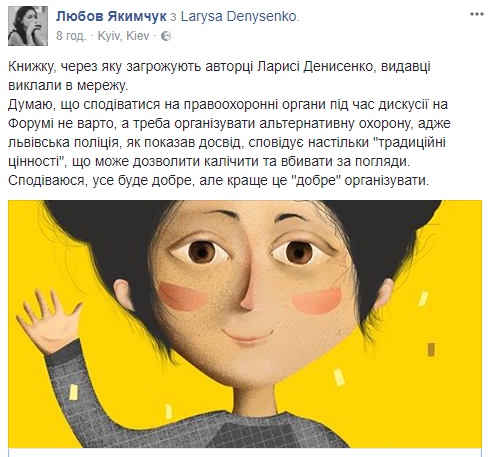Open tagged Larysa Denysenko profile
The image size is (489, 457).
(238, 16)
